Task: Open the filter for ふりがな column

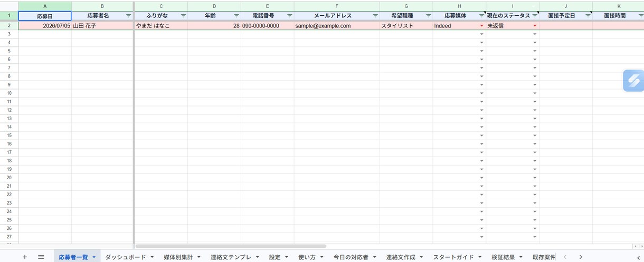Action: [x=183, y=16]
